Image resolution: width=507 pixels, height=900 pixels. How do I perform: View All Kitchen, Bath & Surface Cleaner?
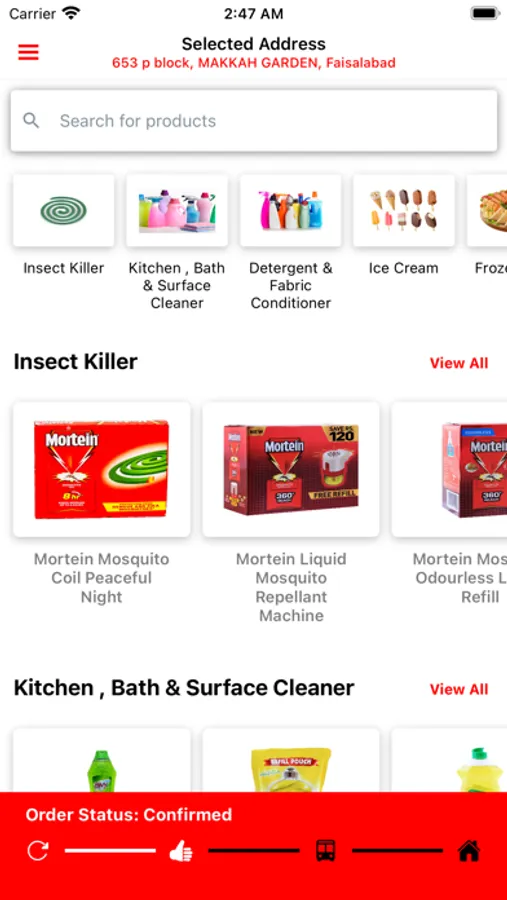click(x=459, y=689)
